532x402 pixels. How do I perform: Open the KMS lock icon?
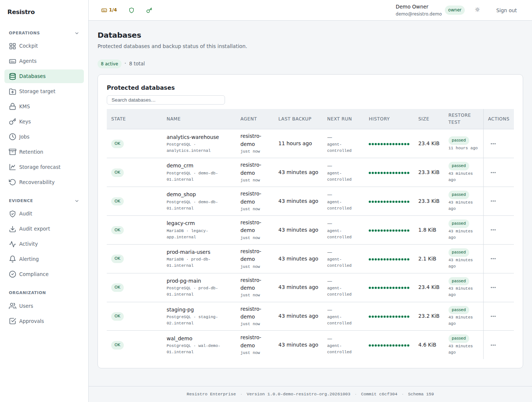point(13,107)
